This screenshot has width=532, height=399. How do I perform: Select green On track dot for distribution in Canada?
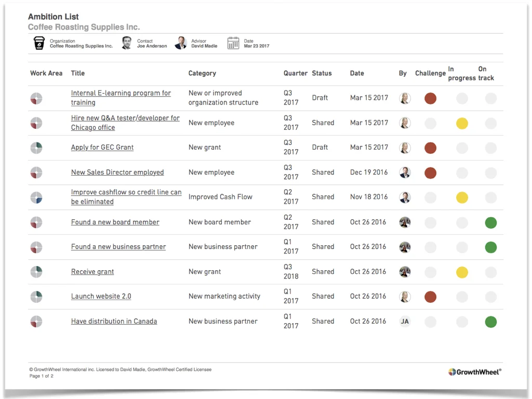[490, 322]
